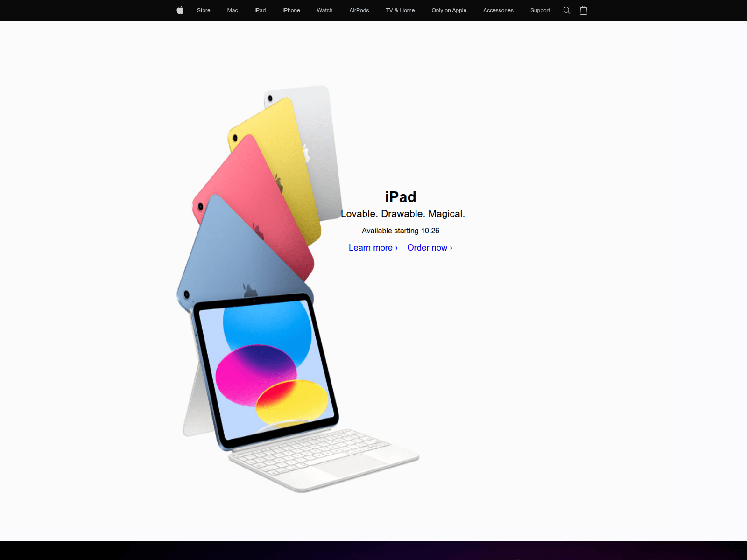This screenshot has width=747, height=560.
Task: Open the search magnifier icon
Action: tap(567, 10)
